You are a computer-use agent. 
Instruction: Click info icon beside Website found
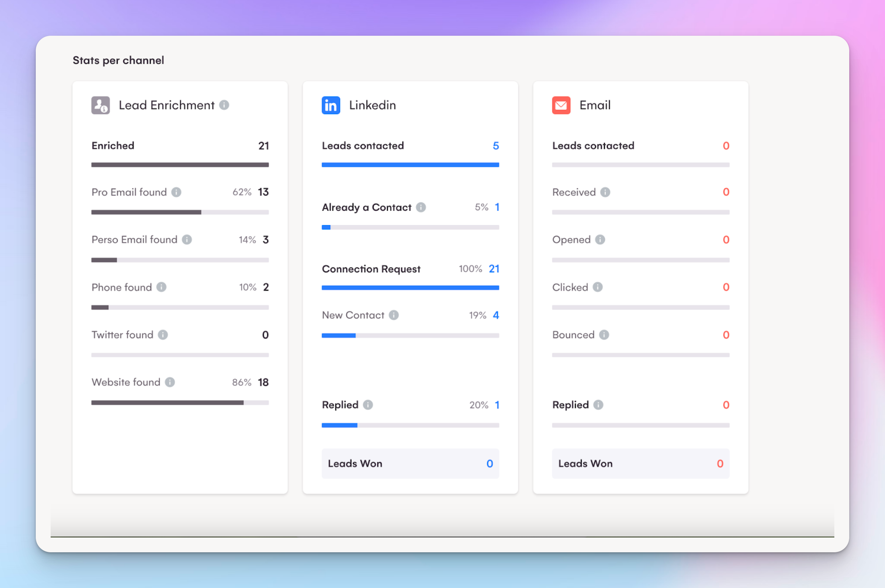click(x=169, y=382)
